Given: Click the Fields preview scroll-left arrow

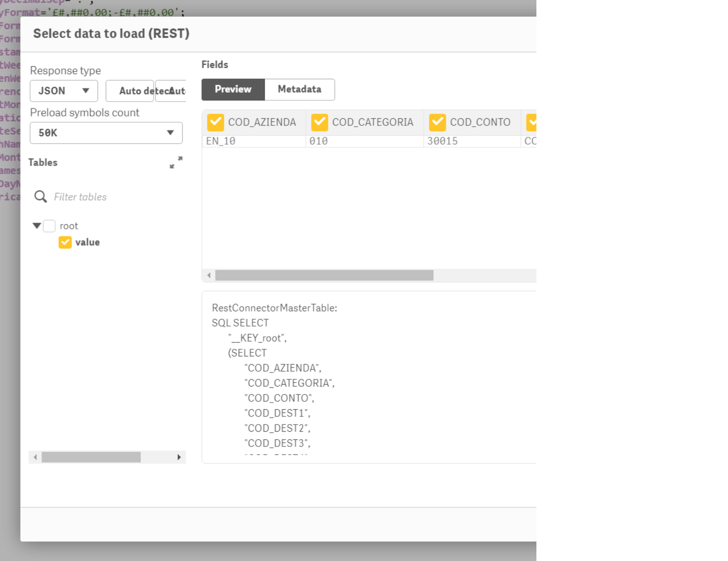Looking at the screenshot, I should [x=209, y=275].
